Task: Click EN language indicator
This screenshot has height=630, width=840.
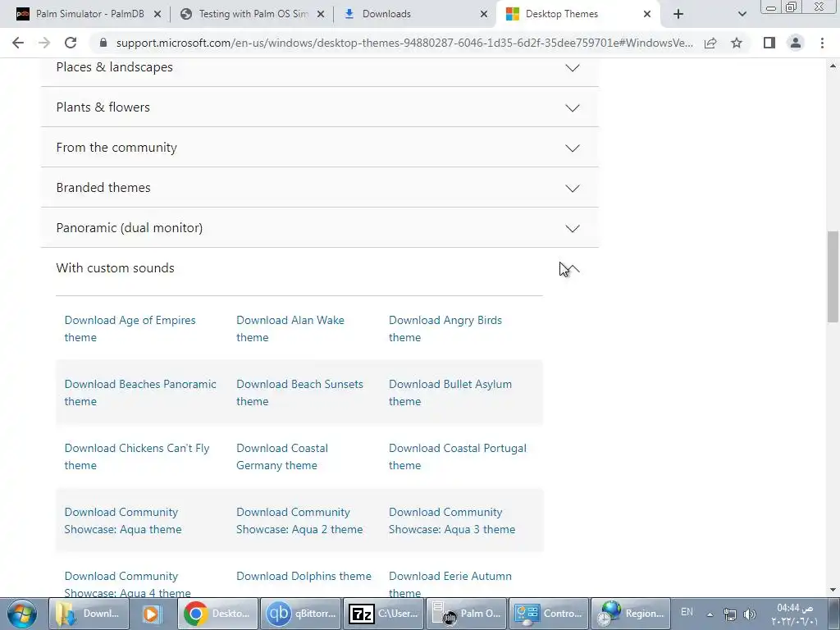Action: (687, 612)
